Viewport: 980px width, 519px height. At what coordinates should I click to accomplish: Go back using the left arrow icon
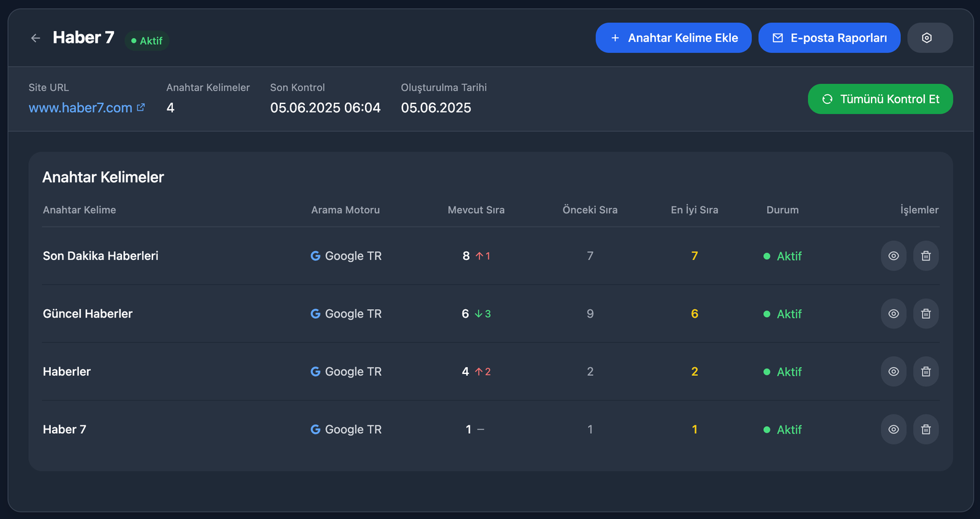coord(36,38)
